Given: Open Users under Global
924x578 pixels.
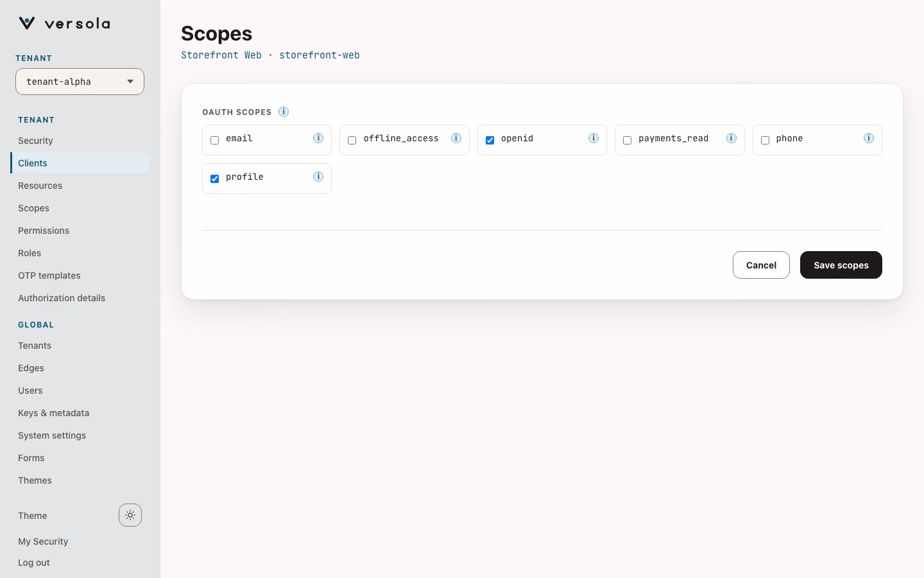Looking at the screenshot, I should pyautogui.click(x=80, y=390).
